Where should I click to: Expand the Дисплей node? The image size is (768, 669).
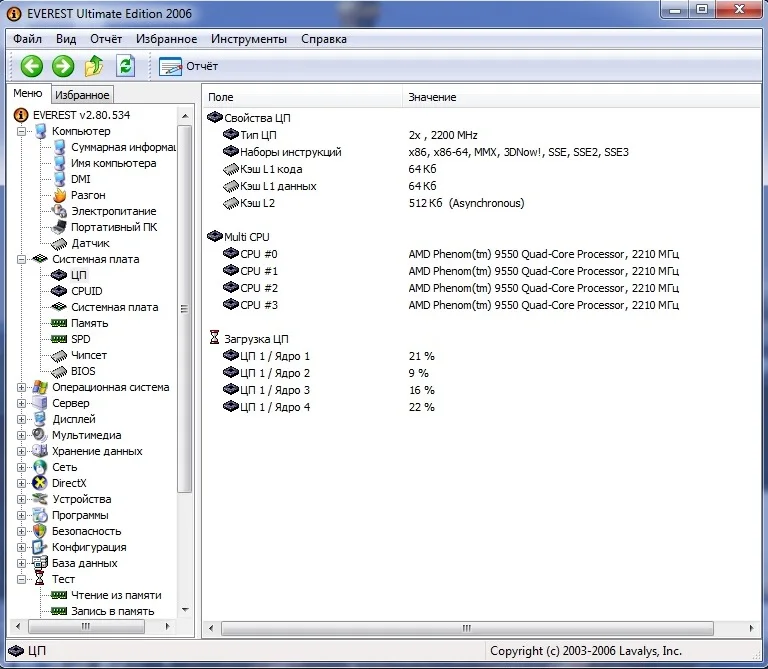21,419
